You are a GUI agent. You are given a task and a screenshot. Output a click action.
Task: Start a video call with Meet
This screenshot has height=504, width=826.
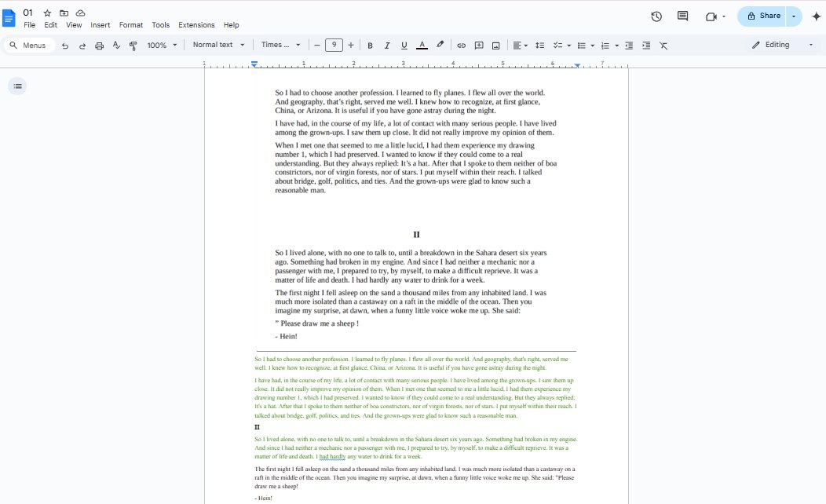coord(711,16)
